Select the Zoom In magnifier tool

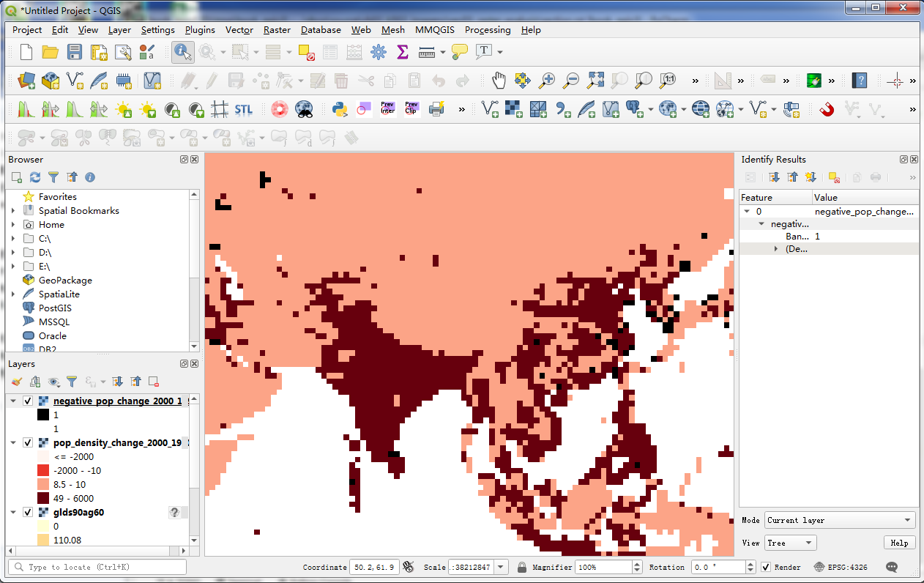(x=547, y=80)
